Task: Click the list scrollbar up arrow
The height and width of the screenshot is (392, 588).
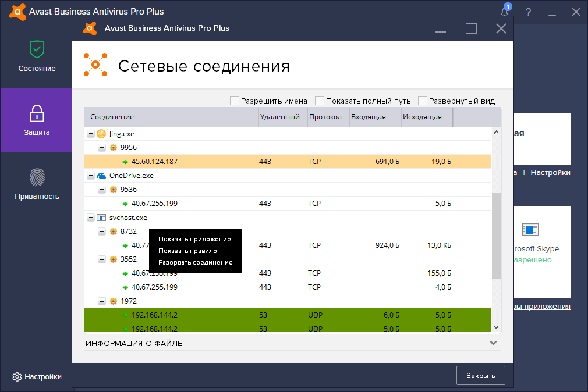Action: [496, 132]
